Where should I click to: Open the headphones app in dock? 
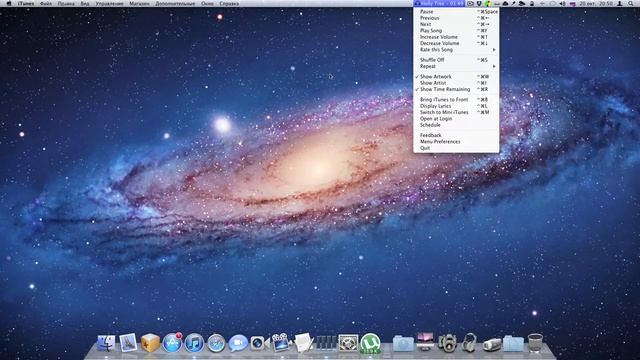coord(469,343)
